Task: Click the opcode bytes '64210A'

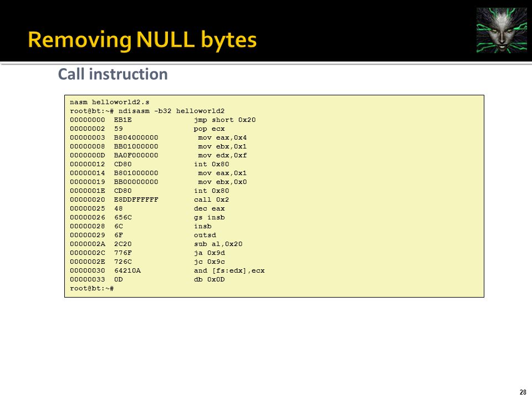Action: click(x=127, y=270)
